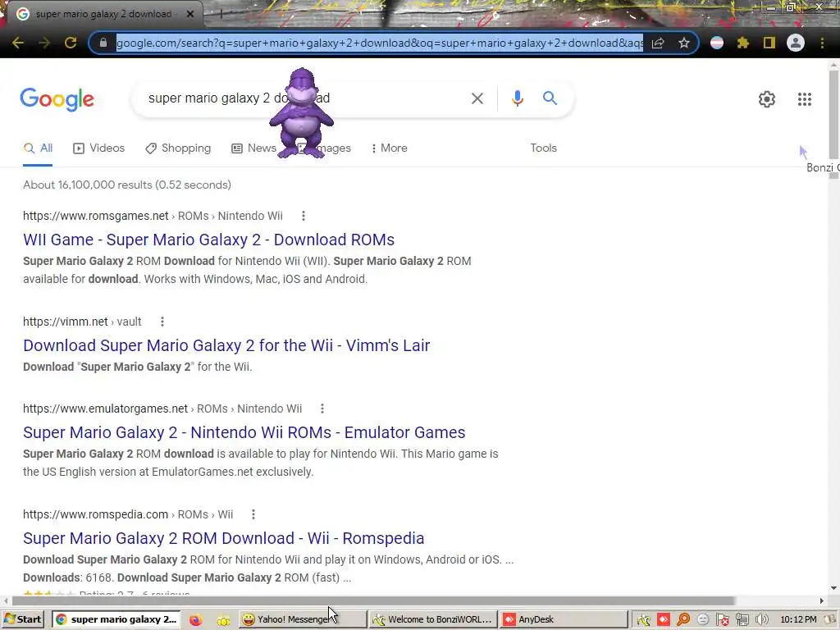This screenshot has width=840, height=630.
Task: Switch to News results
Action: 254,148
